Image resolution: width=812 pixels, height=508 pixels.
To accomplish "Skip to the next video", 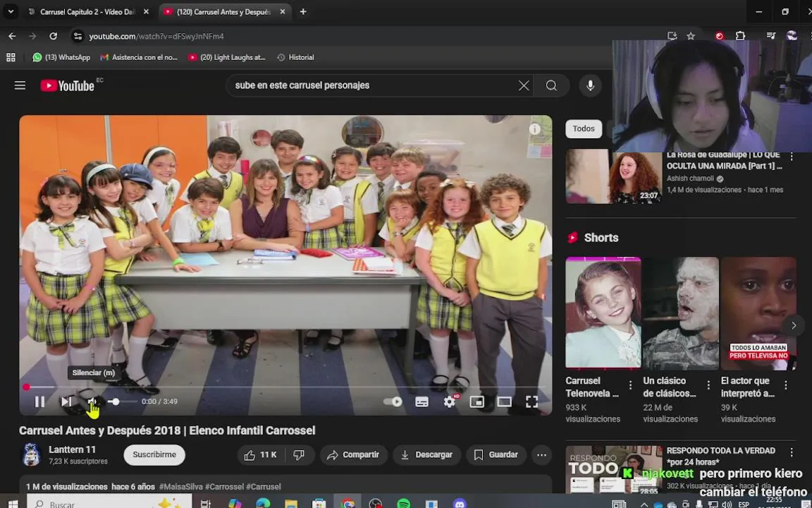I will coord(67,401).
